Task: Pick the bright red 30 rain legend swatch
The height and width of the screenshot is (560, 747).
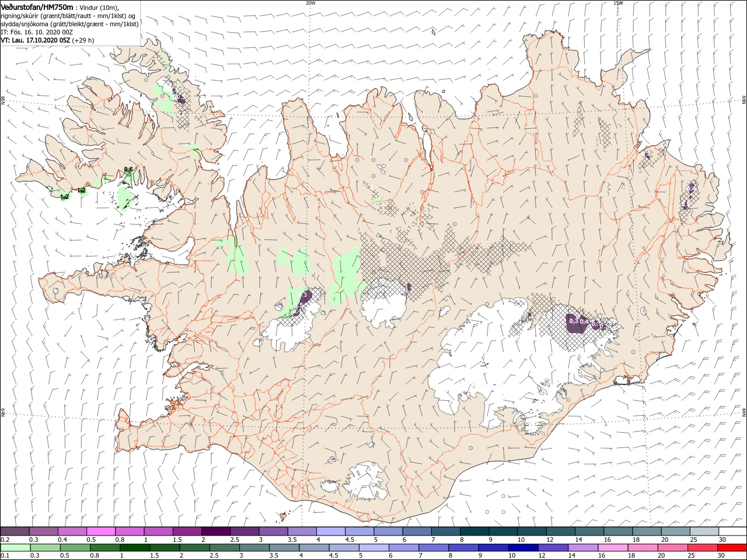Action: (732, 548)
